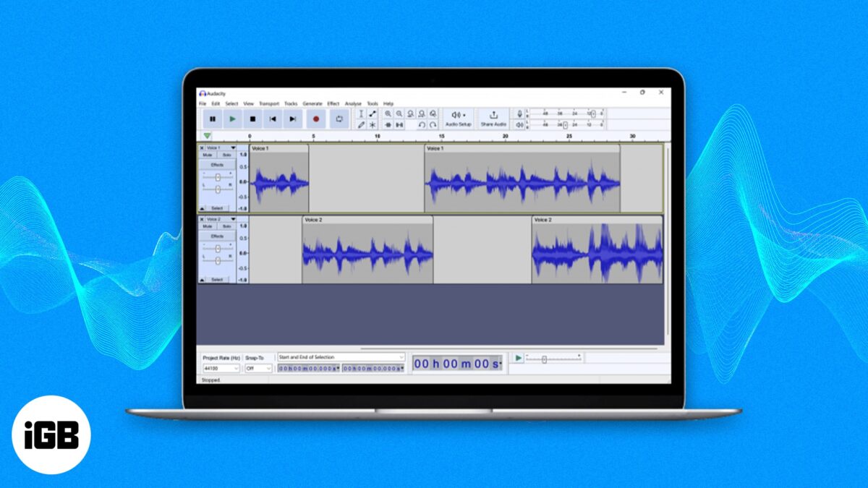Click the Zoom In magnifier icon
The height and width of the screenshot is (488, 868).
[x=388, y=114]
